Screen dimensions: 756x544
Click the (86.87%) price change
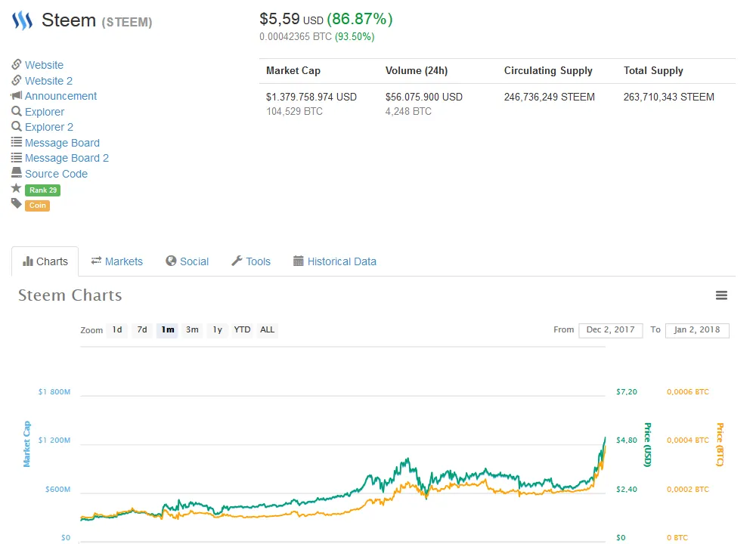[360, 20]
